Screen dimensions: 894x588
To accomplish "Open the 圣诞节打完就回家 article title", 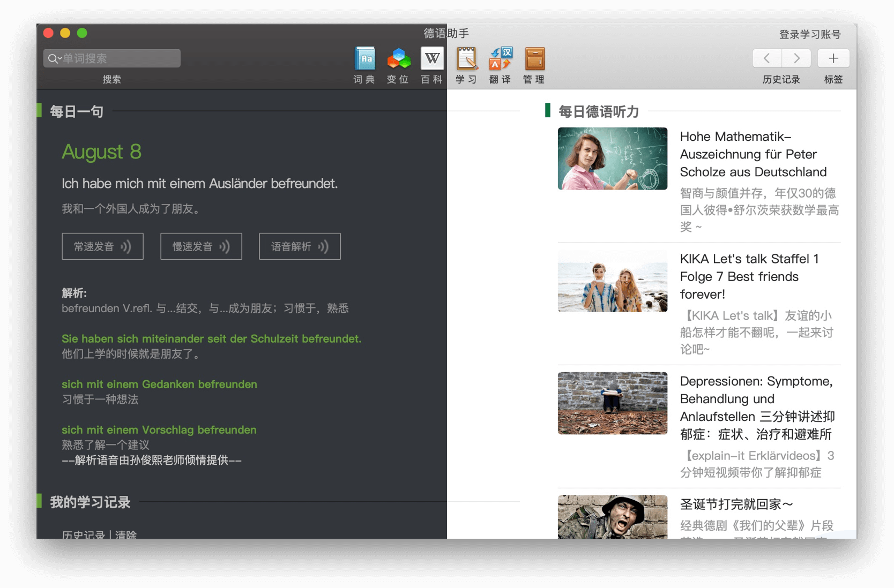I will tap(736, 504).
